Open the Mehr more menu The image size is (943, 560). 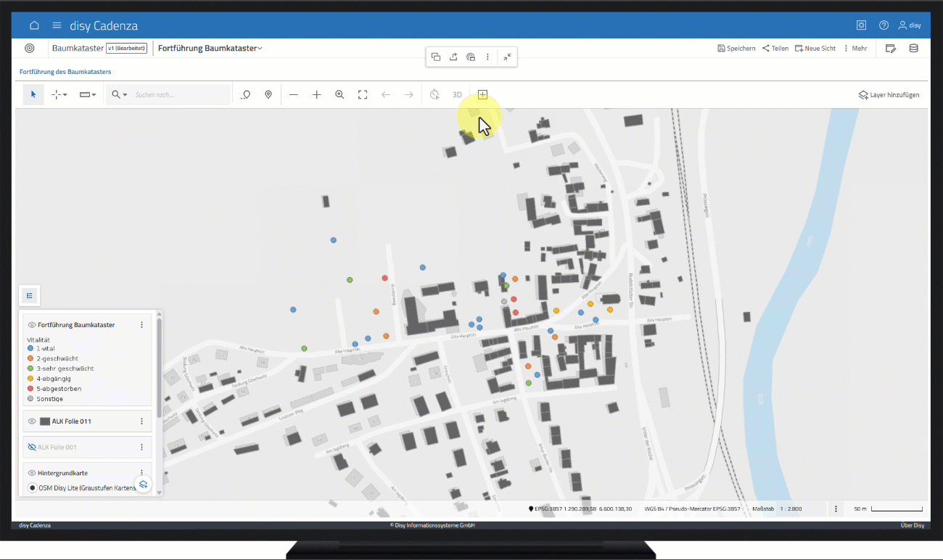855,49
